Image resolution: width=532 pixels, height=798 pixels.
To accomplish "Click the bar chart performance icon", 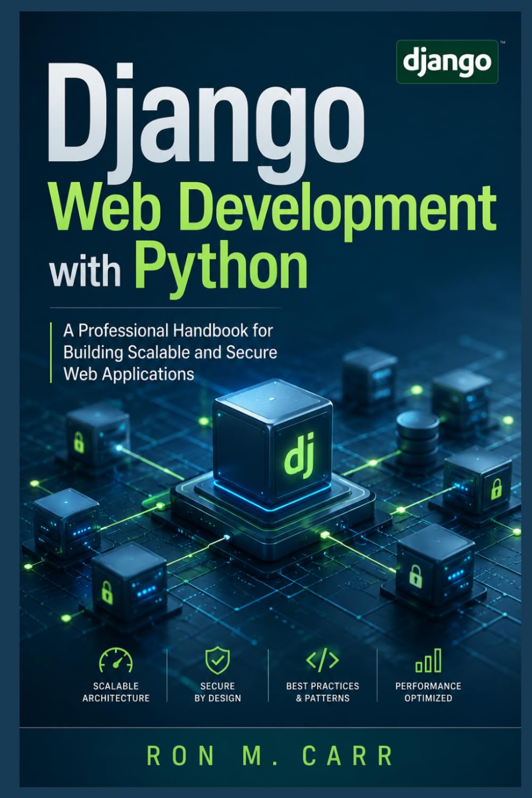I will 428,661.
